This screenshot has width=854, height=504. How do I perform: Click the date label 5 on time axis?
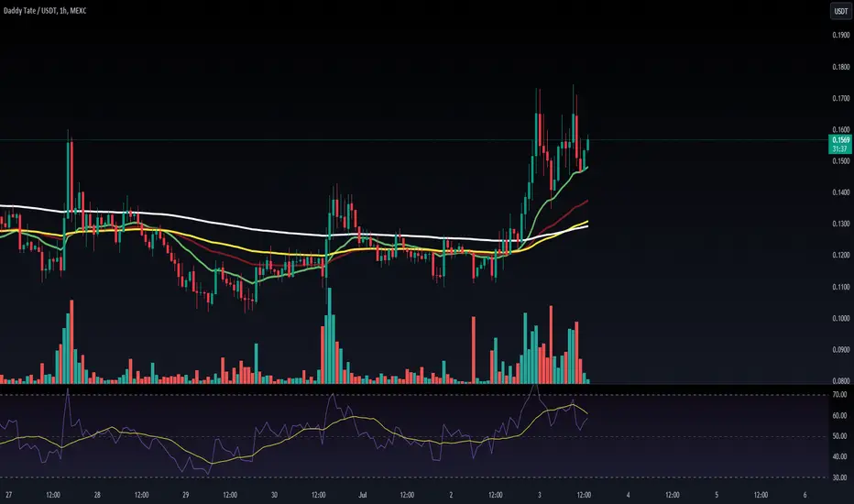coord(717,495)
